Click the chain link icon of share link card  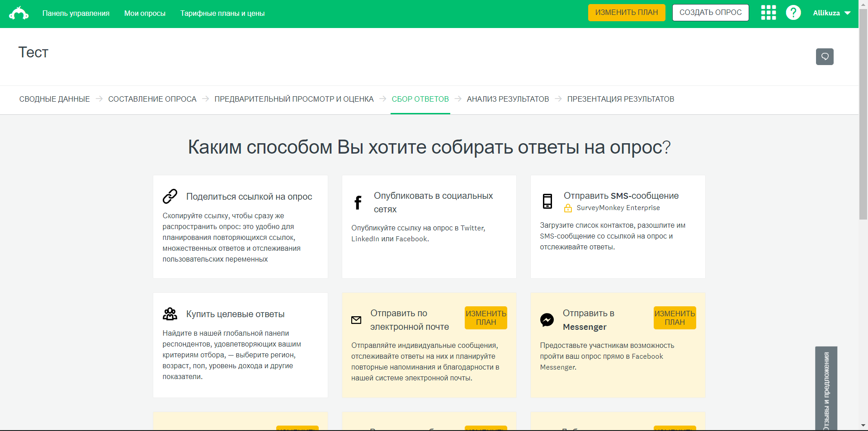click(170, 197)
